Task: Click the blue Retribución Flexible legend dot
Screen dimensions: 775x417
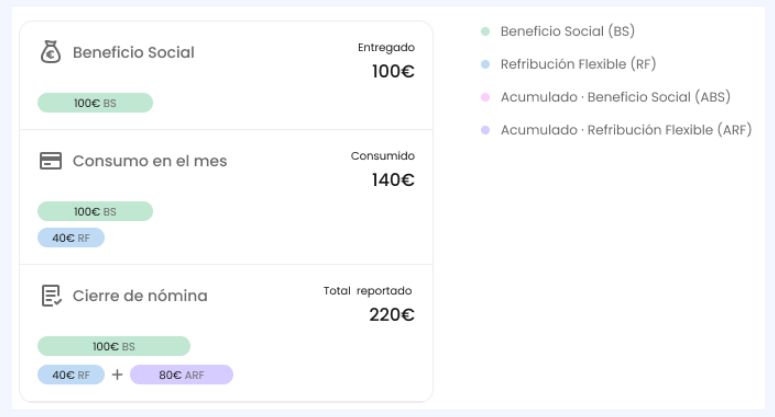Action: tap(485, 65)
